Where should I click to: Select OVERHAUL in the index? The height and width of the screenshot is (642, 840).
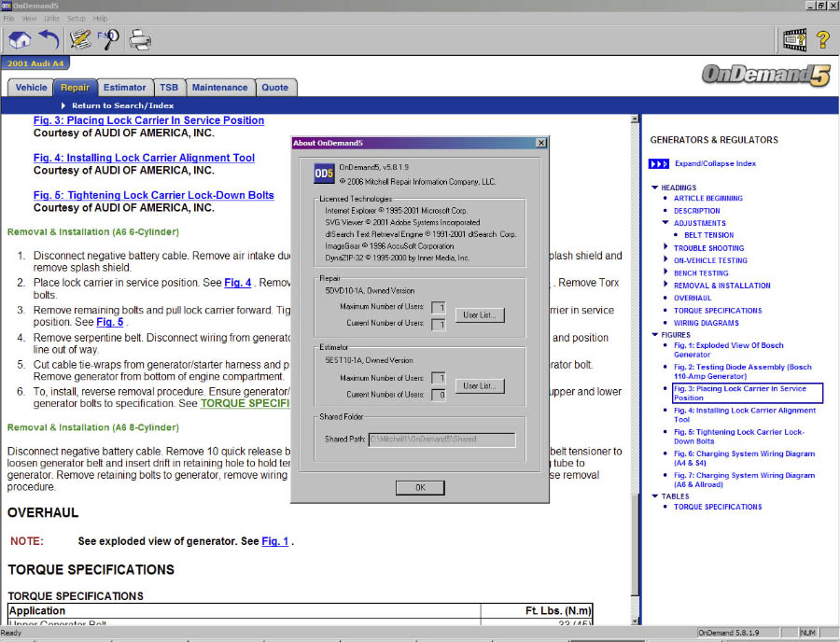[693, 299]
